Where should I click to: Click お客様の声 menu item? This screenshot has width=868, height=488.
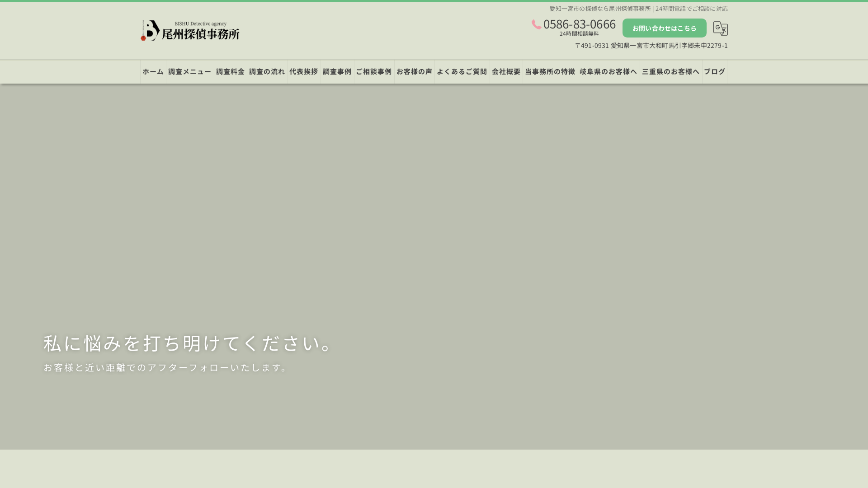pyautogui.click(x=415, y=72)
